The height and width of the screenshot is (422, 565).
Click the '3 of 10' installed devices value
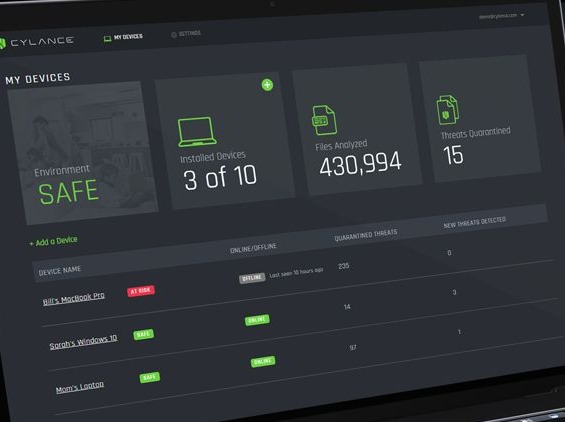point(220,177)
